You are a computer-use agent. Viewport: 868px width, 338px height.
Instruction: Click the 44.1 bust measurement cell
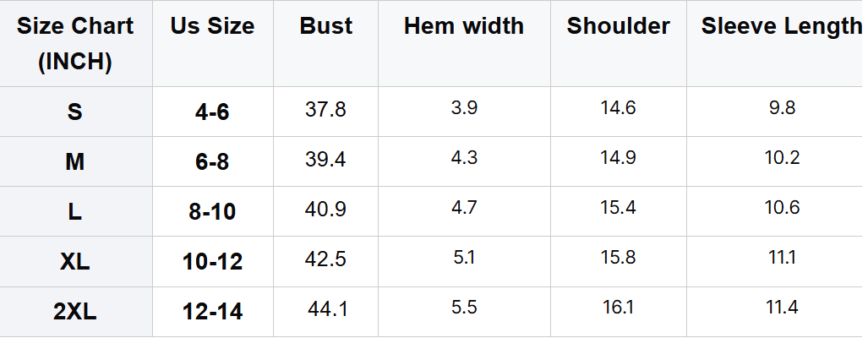click(327, 310)
